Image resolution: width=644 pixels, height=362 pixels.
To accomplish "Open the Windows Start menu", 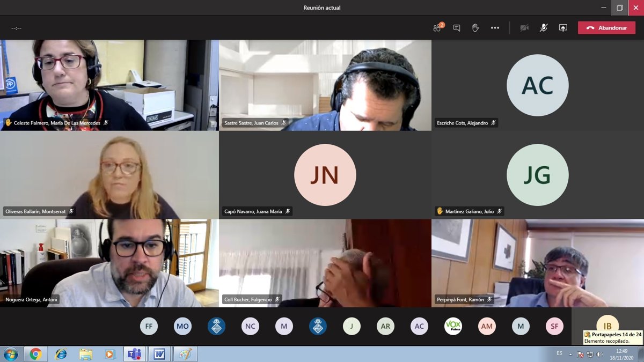I will [x=10, y=354].
